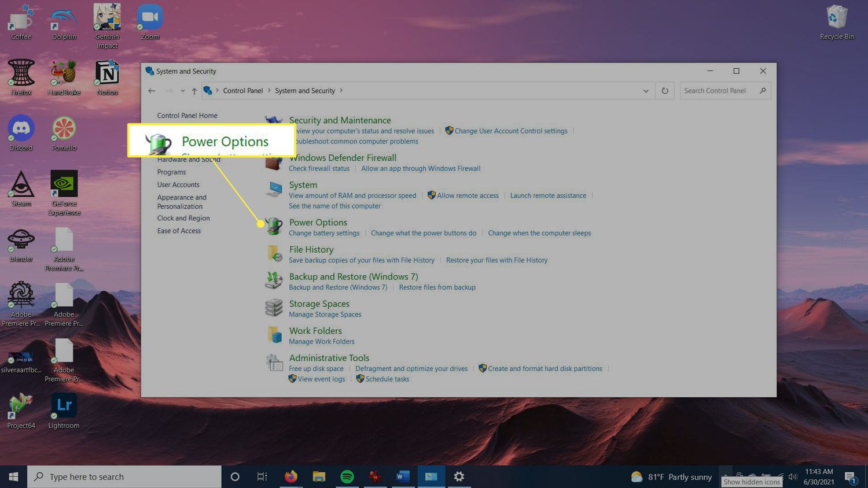Image resolution: width=868 pixels, height=488 pixels.
Task: Click the Storage Spaces drive icon
Action: point(274,308)
